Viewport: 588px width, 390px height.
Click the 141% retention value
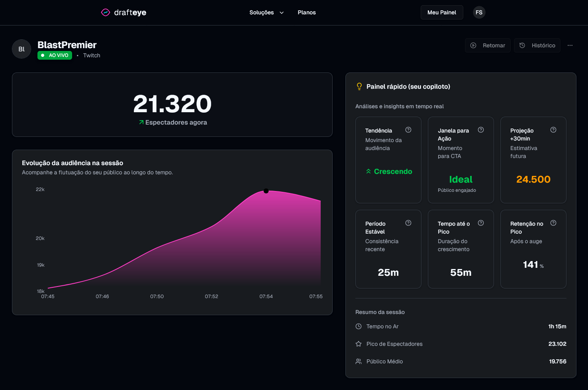click(533, 265)
